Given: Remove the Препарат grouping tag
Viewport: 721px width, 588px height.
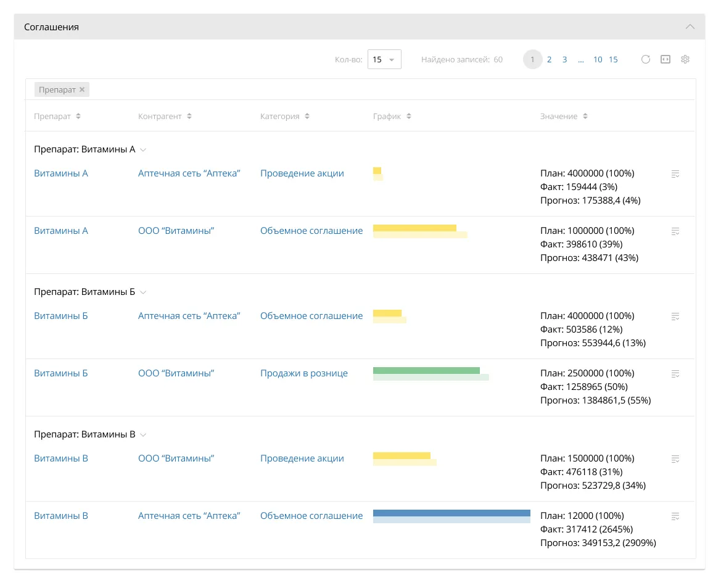Looking at the screenshot, I should [82, 90].
